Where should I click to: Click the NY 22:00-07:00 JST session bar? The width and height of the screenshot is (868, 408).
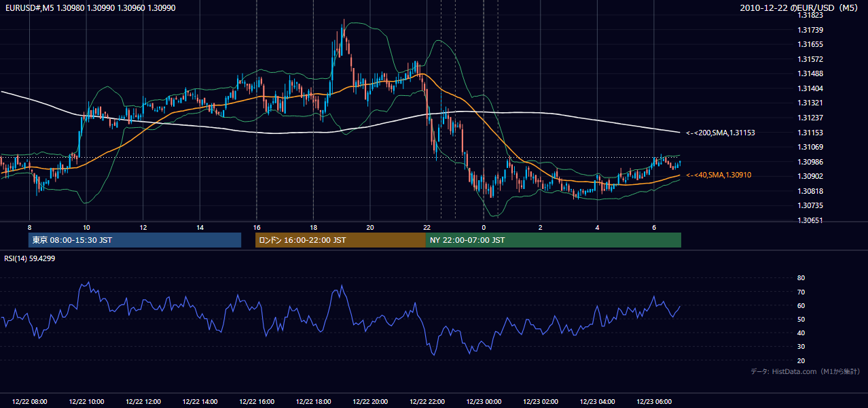[x=554, y=240]
